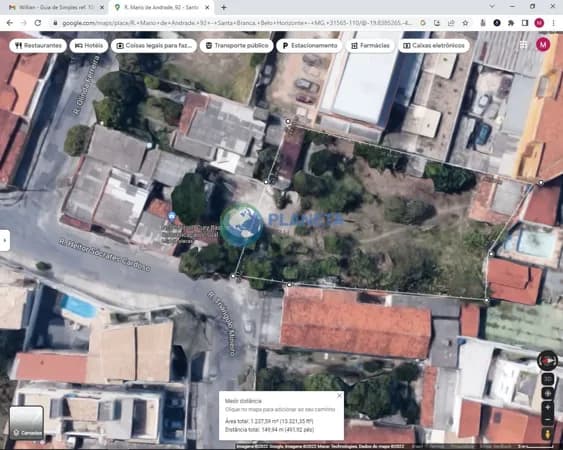Open the dark round extension icon
This screenshot has width=563, height=450.
click(x=497, y=23)
